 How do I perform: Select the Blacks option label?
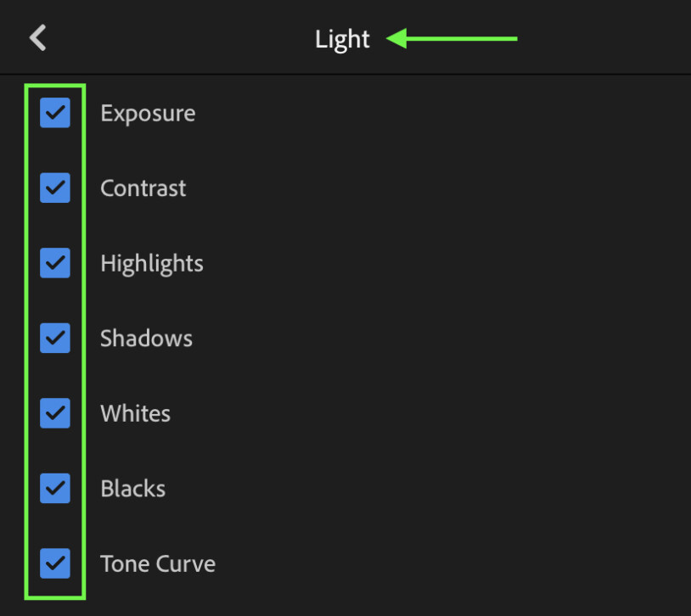coord(132,489)
